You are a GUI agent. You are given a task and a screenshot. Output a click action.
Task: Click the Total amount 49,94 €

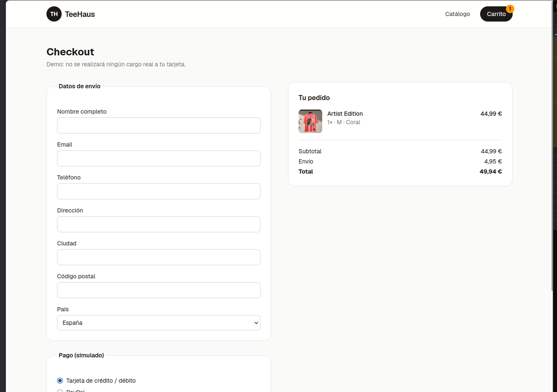click(491, 171)
